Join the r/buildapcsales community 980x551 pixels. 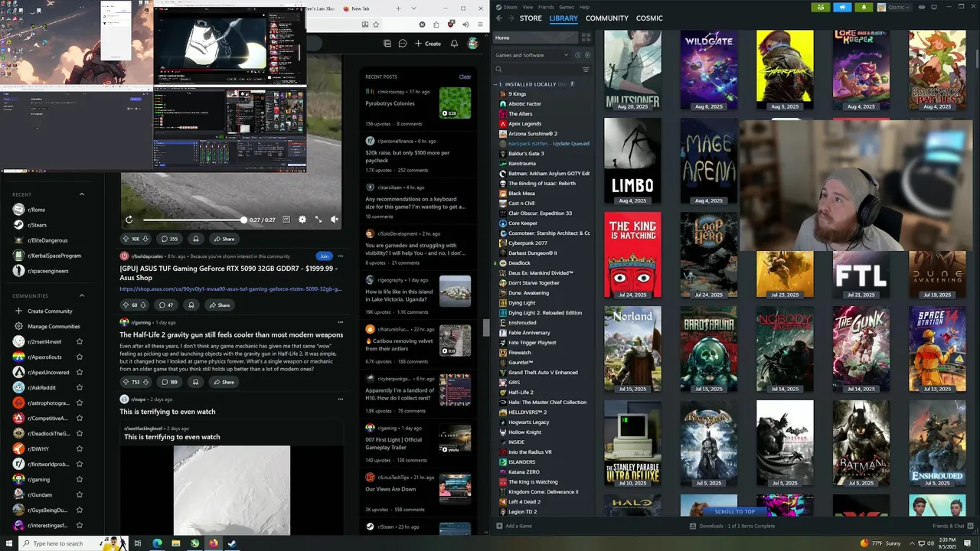click(325, 256)
